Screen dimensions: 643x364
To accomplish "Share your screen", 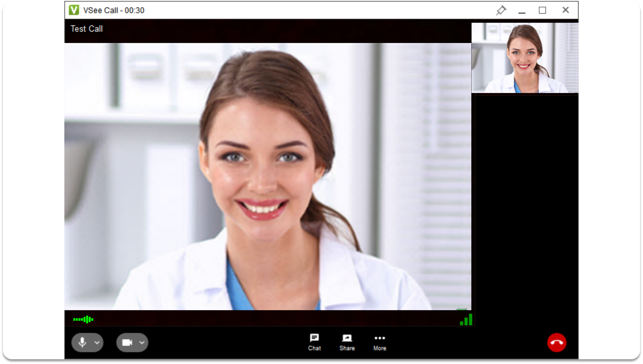I will pos(347,342).
